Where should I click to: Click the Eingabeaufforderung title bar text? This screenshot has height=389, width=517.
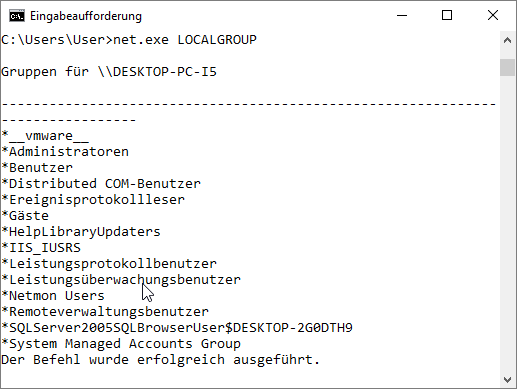[x=86, y=16]
